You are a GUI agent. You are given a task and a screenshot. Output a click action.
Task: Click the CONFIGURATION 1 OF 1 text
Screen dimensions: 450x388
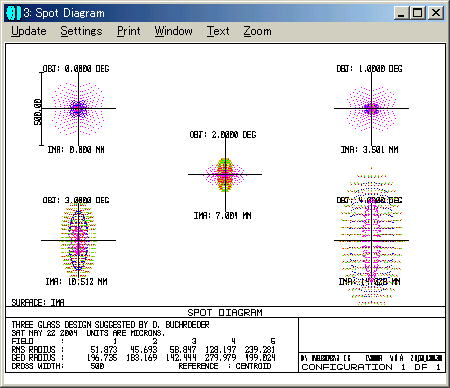[x=371, y=367]
